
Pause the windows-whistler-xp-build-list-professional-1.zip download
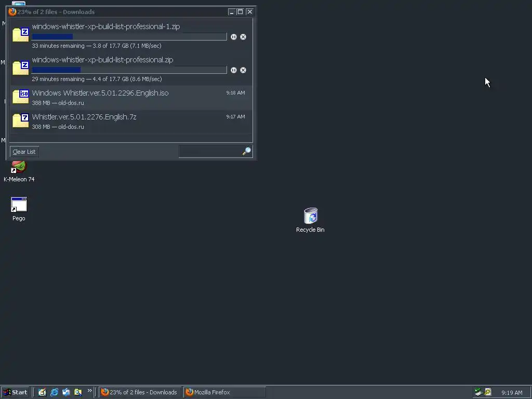pos(234,37)
